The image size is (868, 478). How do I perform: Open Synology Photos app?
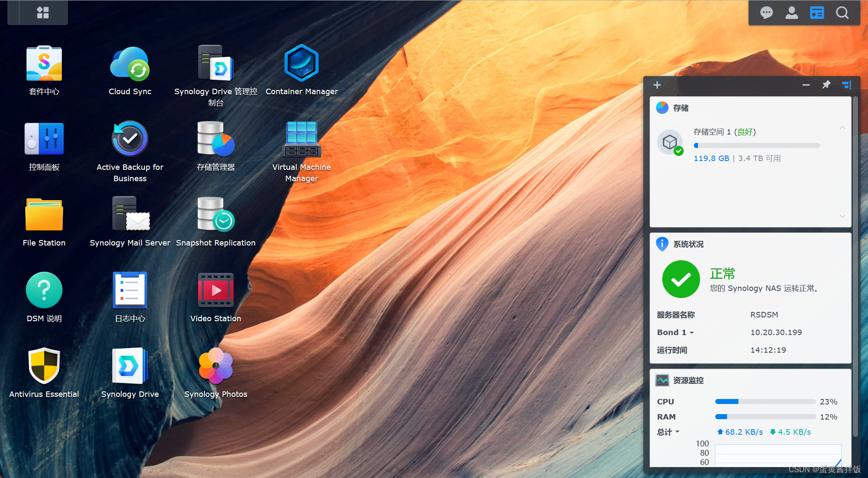(215, 367)
